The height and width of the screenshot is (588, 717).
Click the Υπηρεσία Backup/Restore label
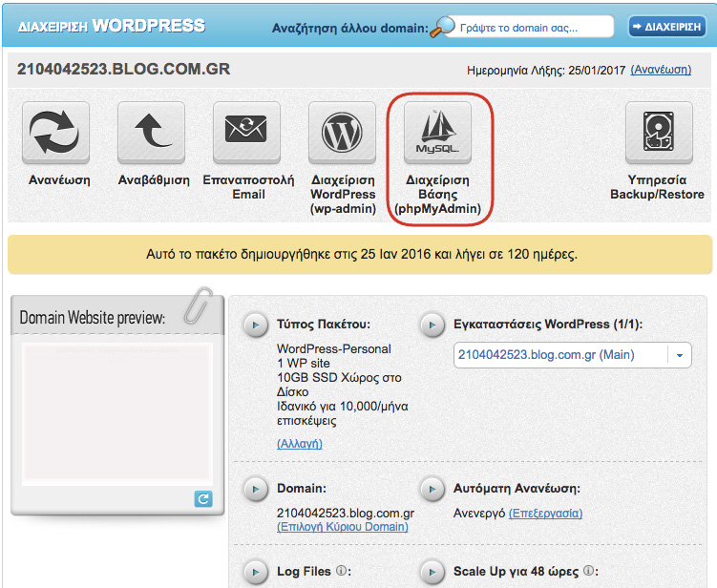tap(657, 187)
